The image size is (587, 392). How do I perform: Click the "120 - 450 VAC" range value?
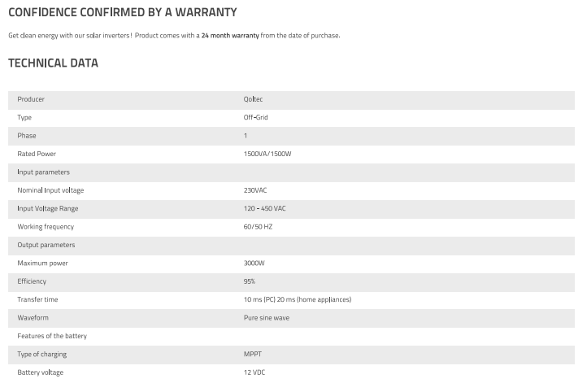[264, 209]
